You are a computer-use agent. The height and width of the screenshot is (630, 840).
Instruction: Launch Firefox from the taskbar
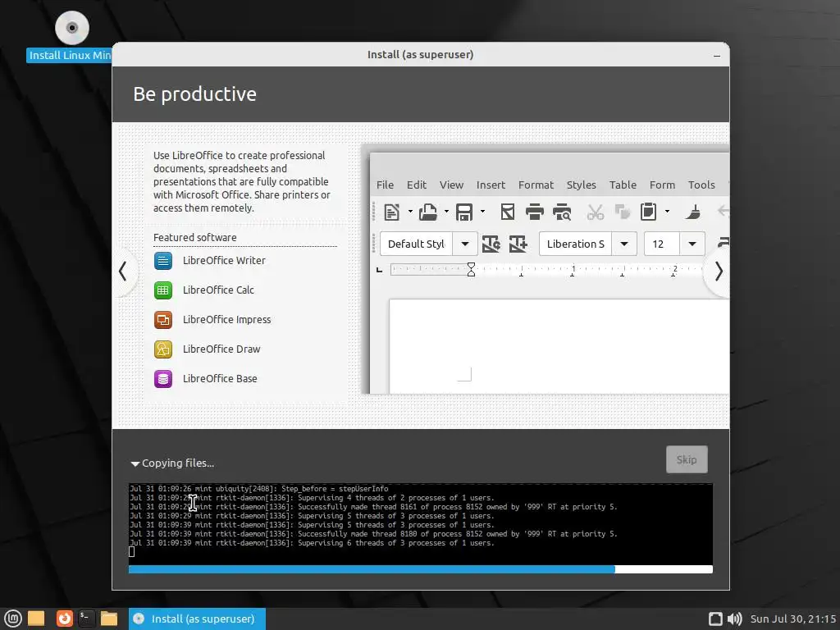point(64,619)
